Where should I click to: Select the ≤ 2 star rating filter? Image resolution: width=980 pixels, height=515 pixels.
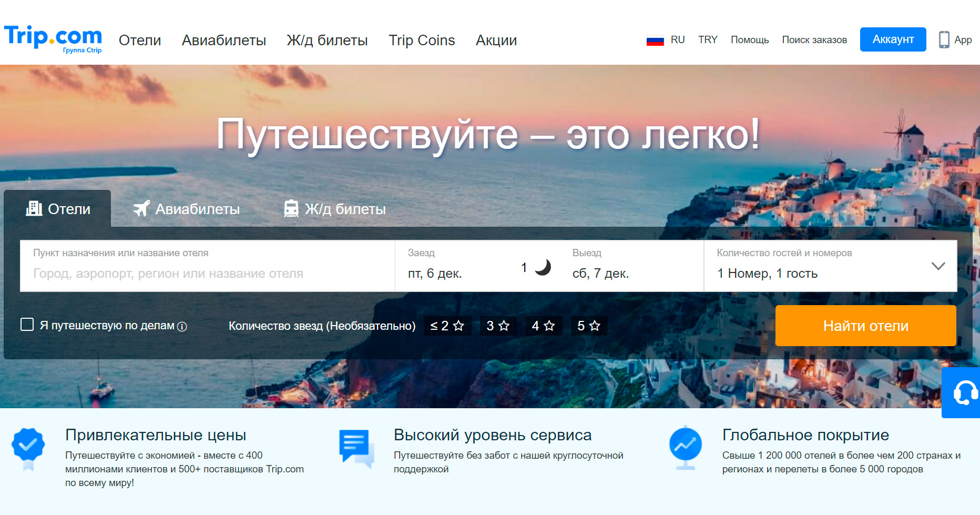click(x=447, y=326)
